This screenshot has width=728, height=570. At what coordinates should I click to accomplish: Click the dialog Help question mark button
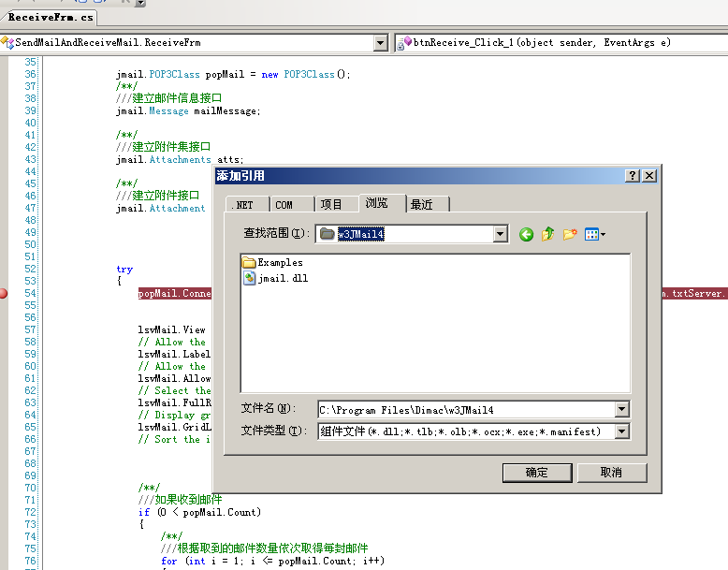633,176
